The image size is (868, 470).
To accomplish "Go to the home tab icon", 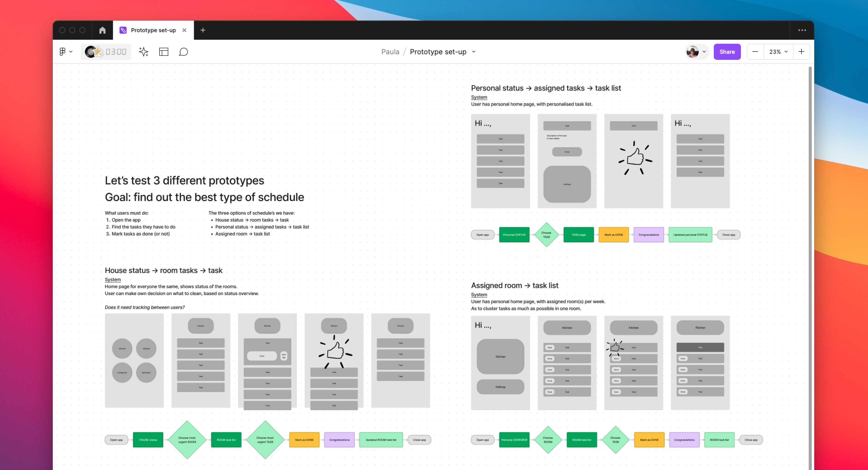I will 102,30.
